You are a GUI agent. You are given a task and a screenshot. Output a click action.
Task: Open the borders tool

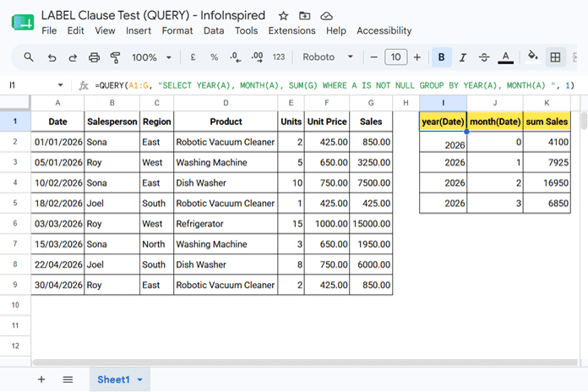point(555,57)
